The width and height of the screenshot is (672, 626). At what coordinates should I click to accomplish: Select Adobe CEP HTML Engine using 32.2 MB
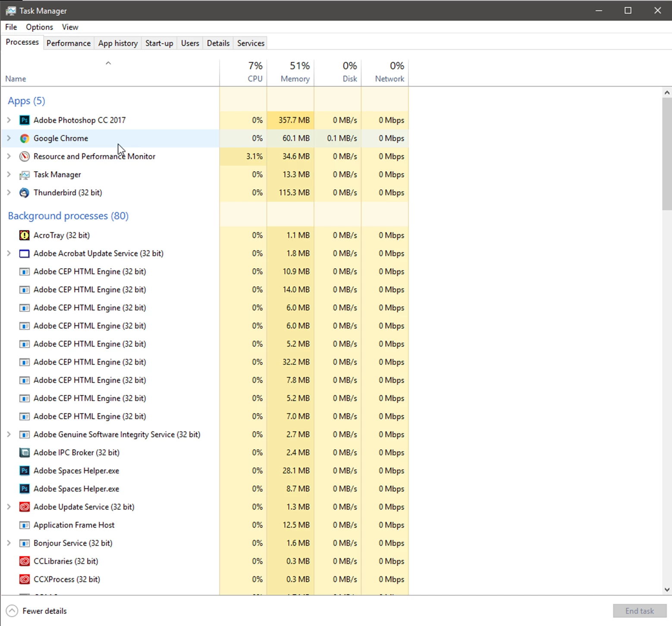(x=205, y=362)
